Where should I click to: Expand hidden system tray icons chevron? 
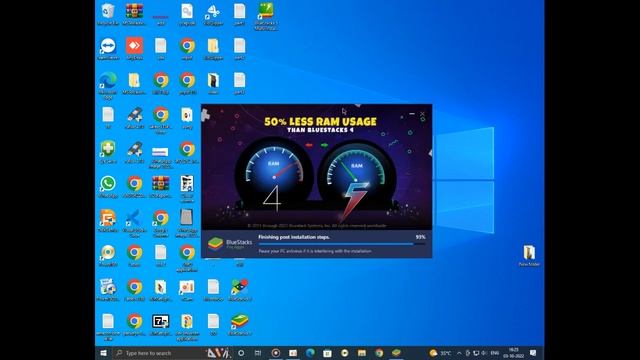459,353
